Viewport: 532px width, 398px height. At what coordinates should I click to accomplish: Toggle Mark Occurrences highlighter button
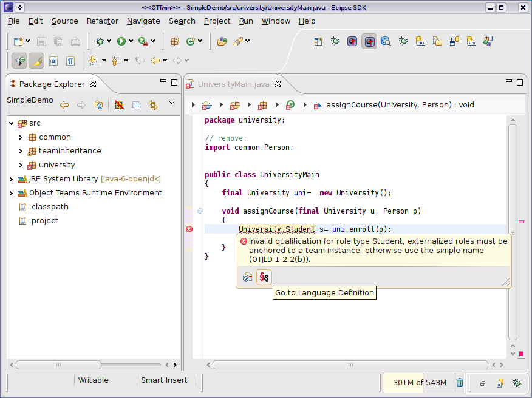36,61
